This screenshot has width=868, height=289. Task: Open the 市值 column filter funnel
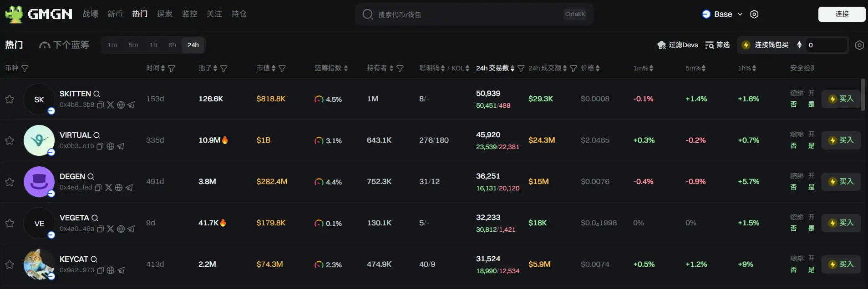click(x=282, y=69)
